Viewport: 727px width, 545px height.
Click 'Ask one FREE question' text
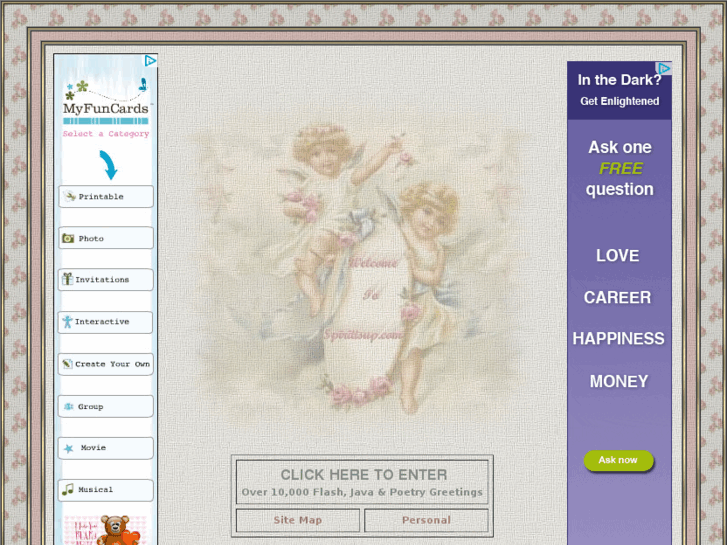pos(620,168)
